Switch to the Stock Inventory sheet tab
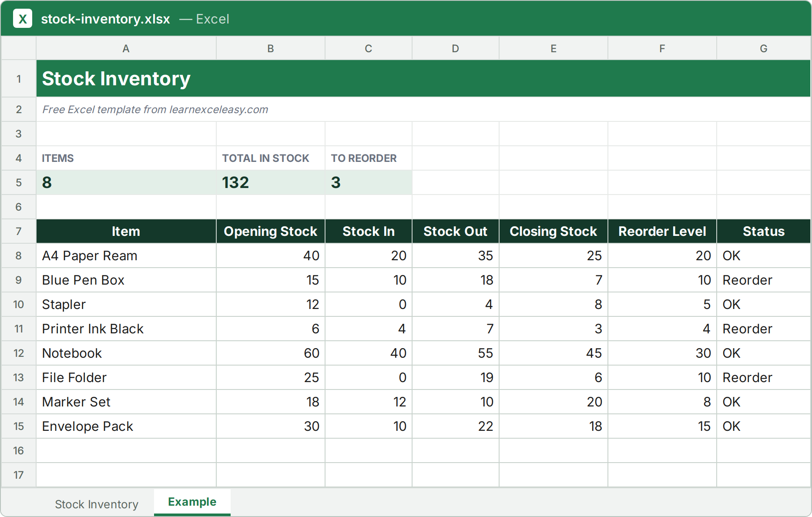 click(x=97, y=504)
